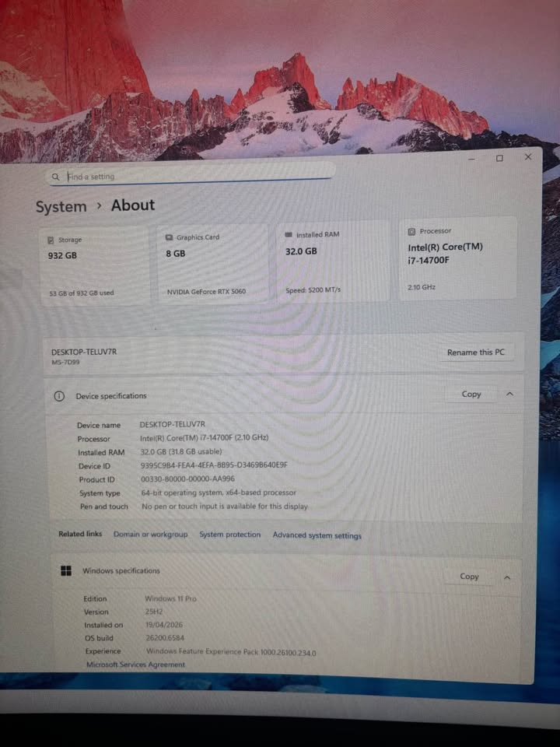
Task: Click the 53 GB of 932 GB used text
Action: pyautogui.click(x=82, y=293)
